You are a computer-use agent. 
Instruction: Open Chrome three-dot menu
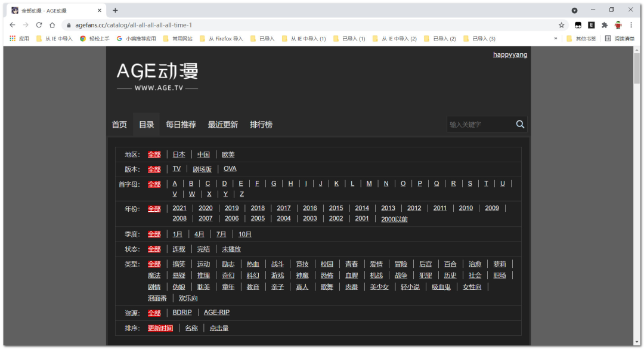631,25
